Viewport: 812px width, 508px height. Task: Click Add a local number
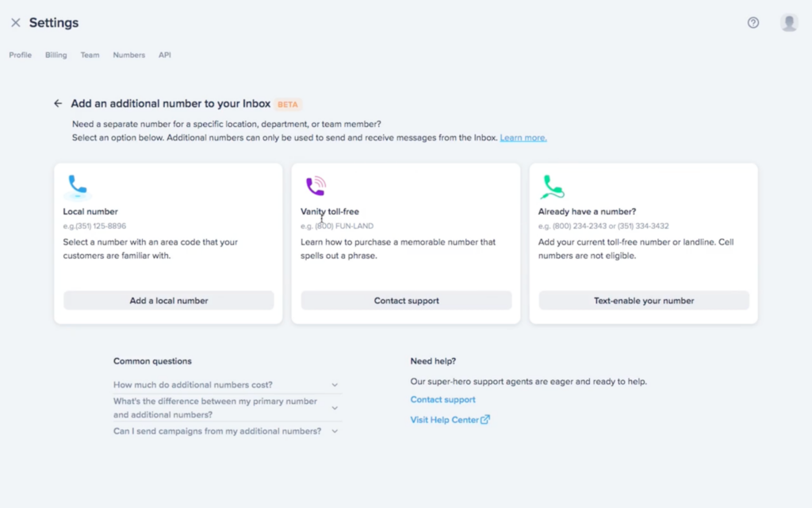tap(168, 300)
